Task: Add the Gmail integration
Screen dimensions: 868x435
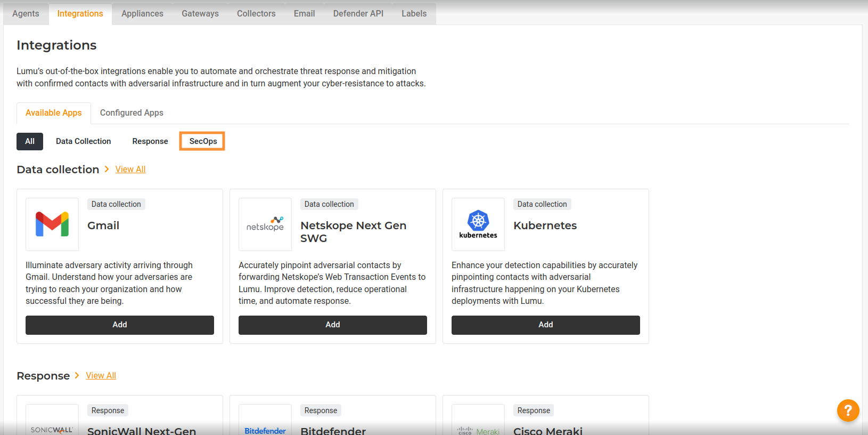Action: pyautogui.click(x=120, y=325)
